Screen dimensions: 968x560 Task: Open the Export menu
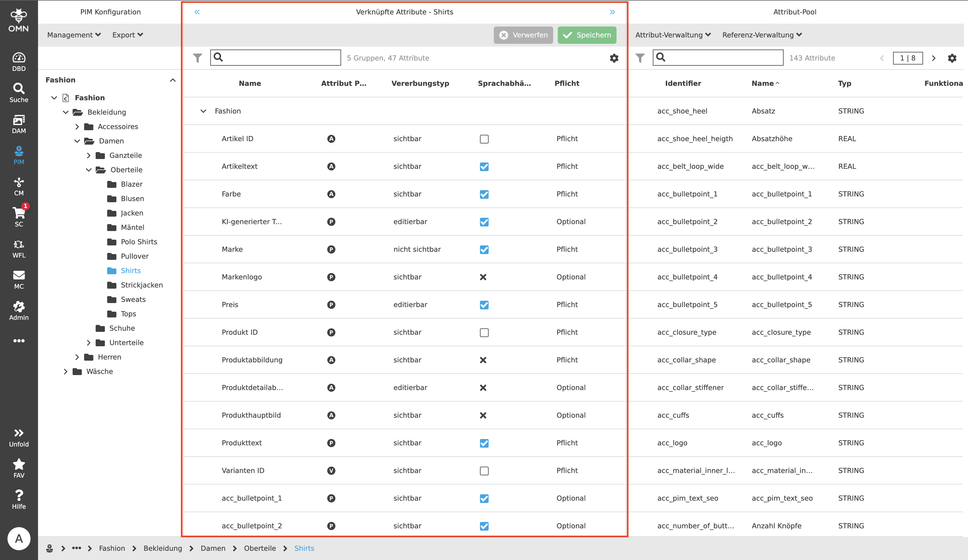tap(127, 35)
